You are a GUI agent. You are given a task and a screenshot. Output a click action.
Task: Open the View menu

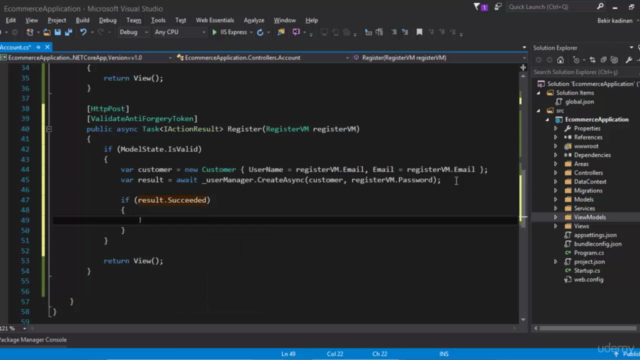click(31, 20)
